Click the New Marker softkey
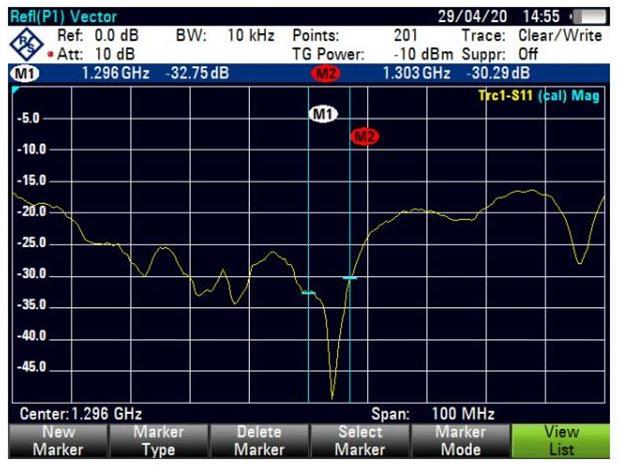620x467 pixels. (x=58, y=441)
